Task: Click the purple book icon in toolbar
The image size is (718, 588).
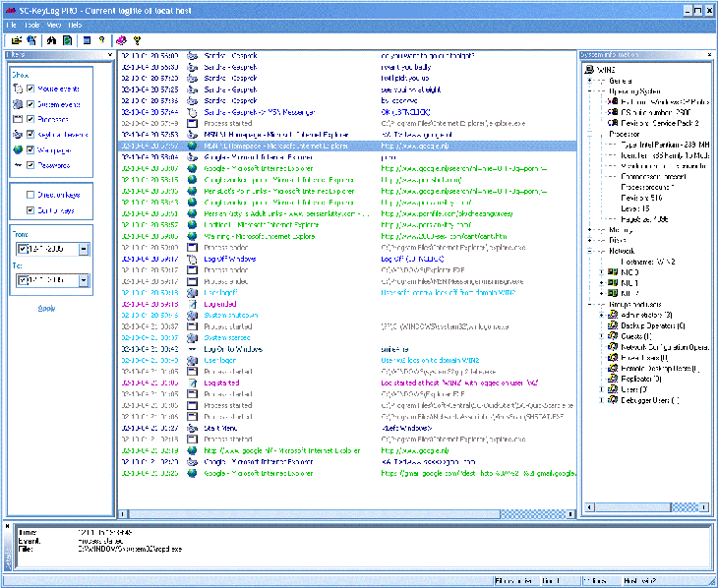Action: coord(120,40)
